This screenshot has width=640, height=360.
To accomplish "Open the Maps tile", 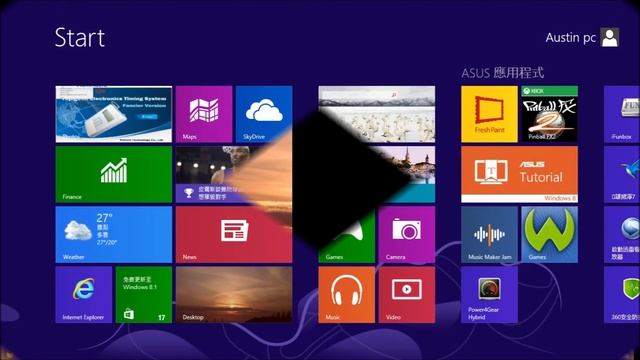I will tap(204, 114).
